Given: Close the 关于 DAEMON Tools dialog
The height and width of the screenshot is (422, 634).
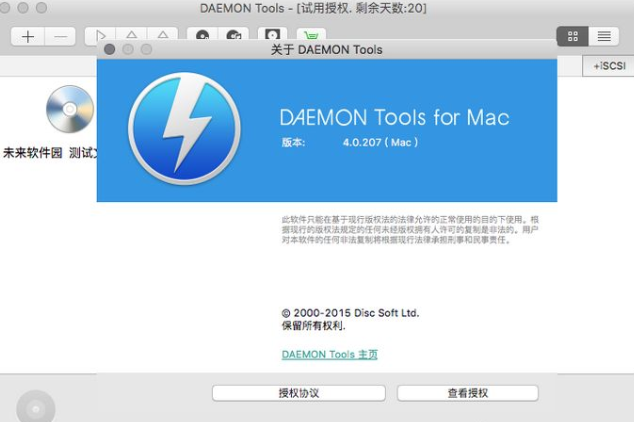Looking at the screenshot, I should tap(110, 49).
